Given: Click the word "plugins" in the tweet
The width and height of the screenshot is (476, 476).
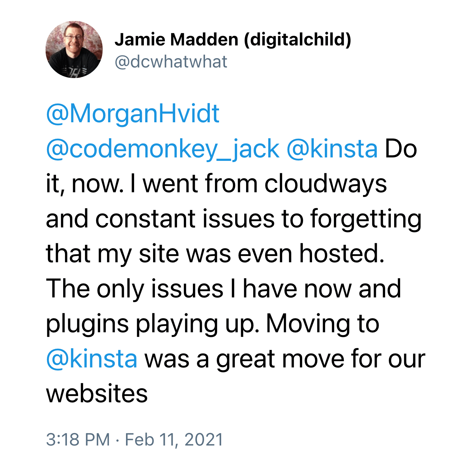Looking at the screenshot, I should click(x=87, y=324).
